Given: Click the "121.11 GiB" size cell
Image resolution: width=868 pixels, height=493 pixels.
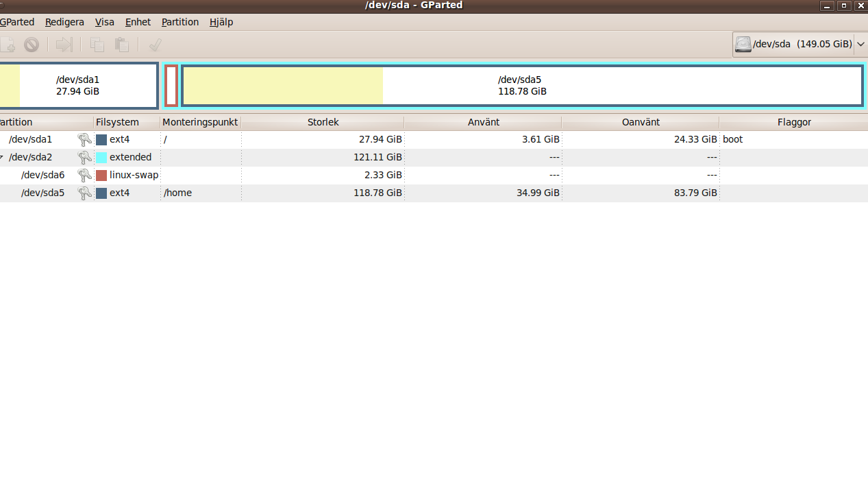Looking at the screenshot, I should tap(376, 157).
